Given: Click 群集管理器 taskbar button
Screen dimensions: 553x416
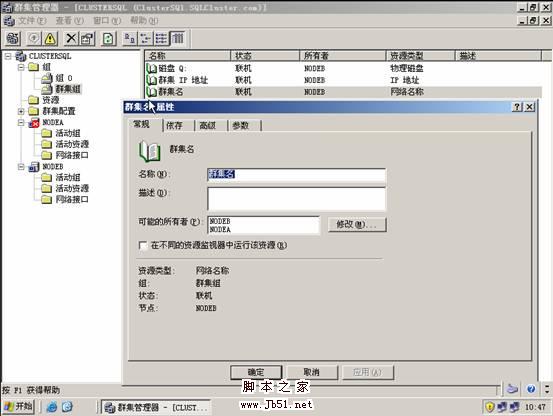Looking at the screenshot, I should (156, 408).
